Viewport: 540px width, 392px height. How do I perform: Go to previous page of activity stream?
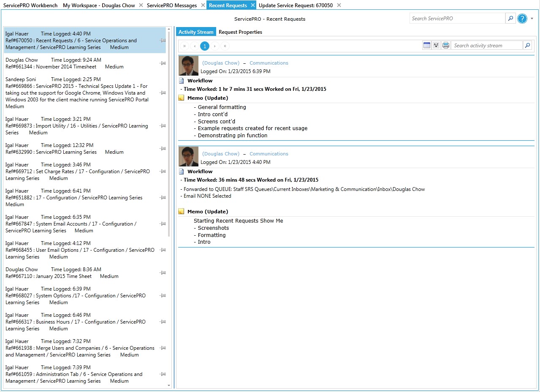[x=195, y=46]
